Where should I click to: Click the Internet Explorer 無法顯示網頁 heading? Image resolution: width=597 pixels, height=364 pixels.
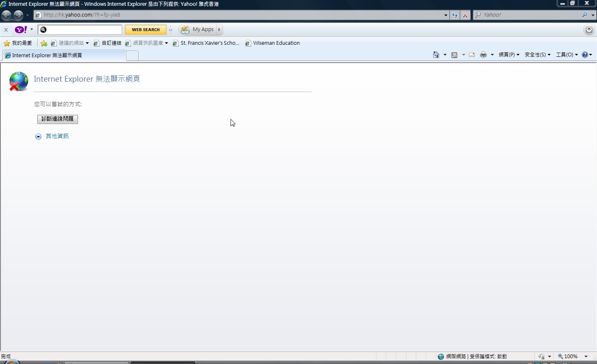coord(87,79)
